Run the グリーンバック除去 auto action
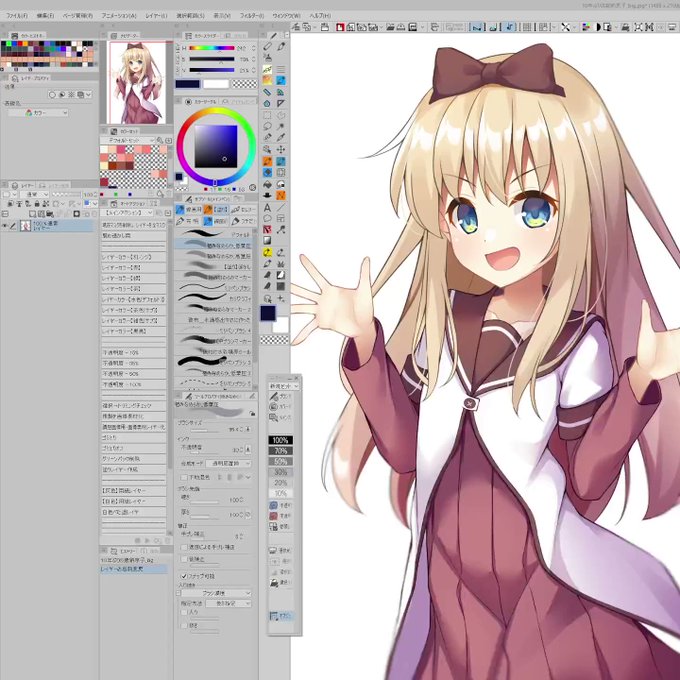This screenshot has width=680, height=680. pyautogui.click(x=133, y=459)
